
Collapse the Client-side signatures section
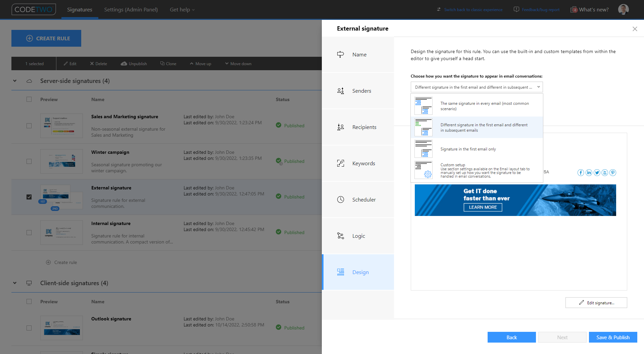click(14, 283)
